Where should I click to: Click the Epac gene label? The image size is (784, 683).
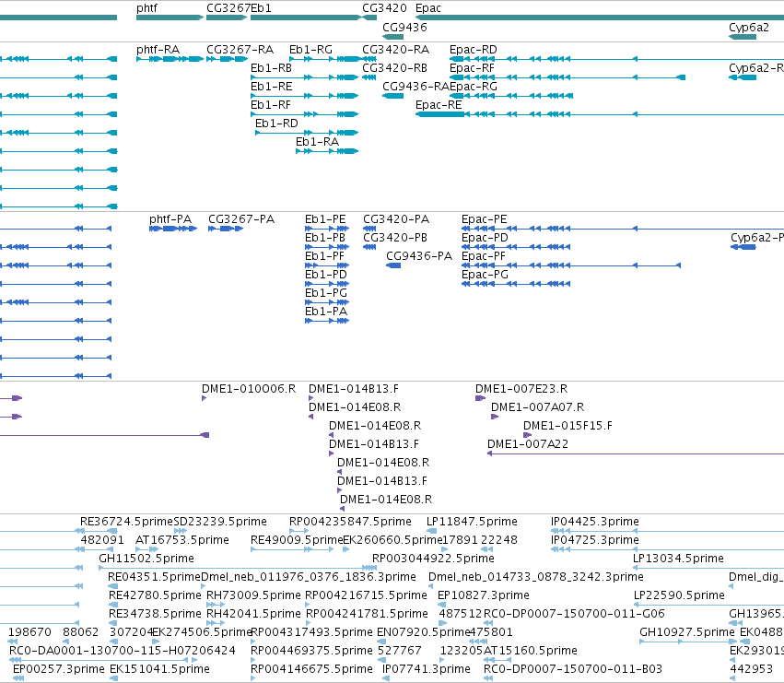428,8
